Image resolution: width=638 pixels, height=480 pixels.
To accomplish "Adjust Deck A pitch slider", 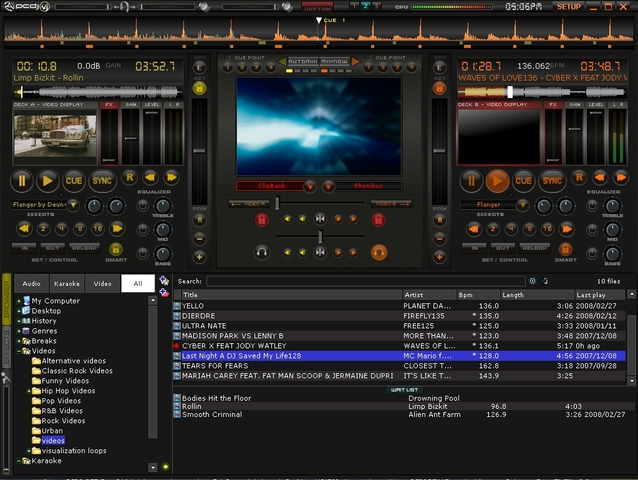I will tap(199, 151).
